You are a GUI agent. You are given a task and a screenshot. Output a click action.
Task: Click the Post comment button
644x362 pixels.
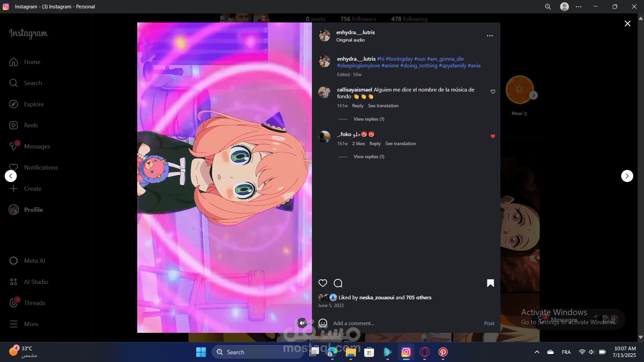click(x=489, y=323)
